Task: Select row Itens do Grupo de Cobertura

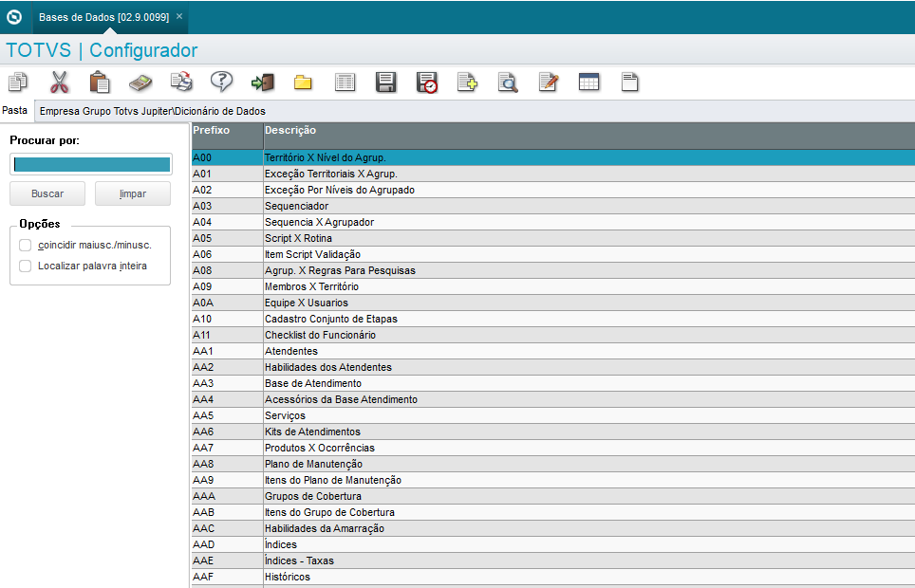Action: 553,512
